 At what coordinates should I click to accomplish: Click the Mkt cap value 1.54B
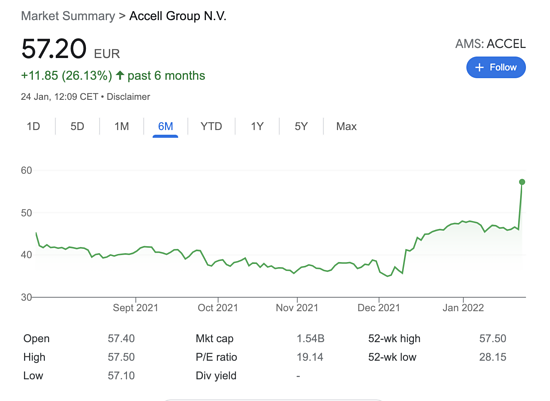(310, 339)
